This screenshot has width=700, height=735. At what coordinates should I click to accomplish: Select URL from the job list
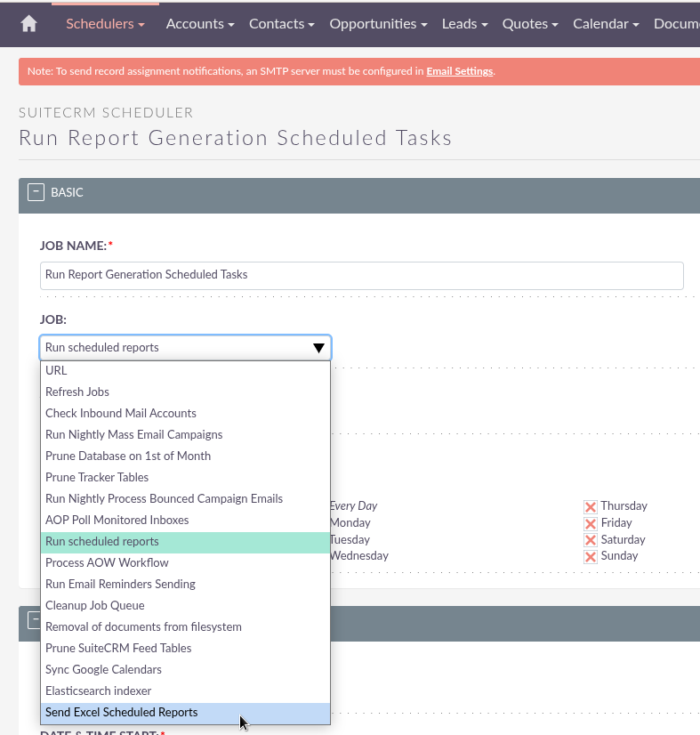[x=185, y=370]
